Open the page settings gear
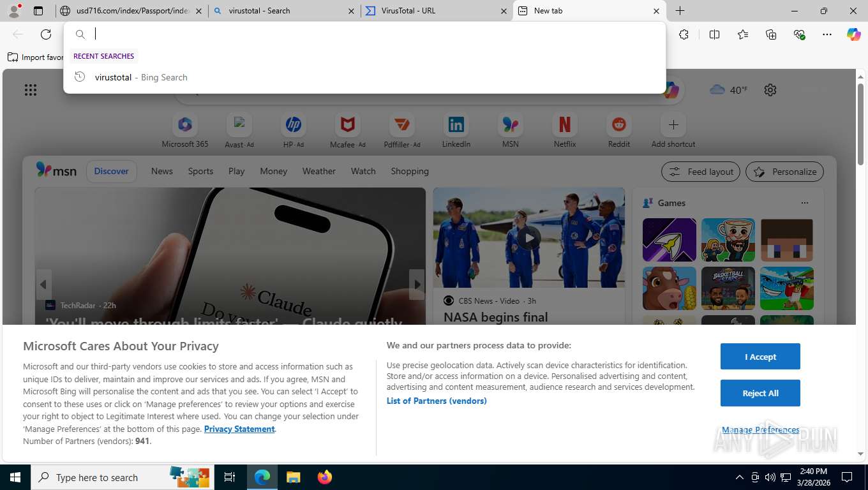The image size is (868, 490). pyautogui.click(x=770, y=90)
